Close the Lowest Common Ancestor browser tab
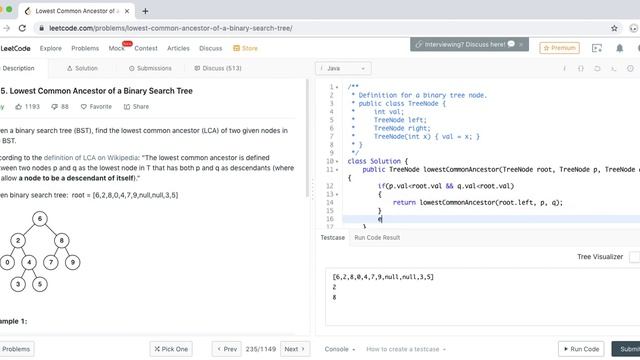This screenshot has width=640, height=360. tap(127, 11)
